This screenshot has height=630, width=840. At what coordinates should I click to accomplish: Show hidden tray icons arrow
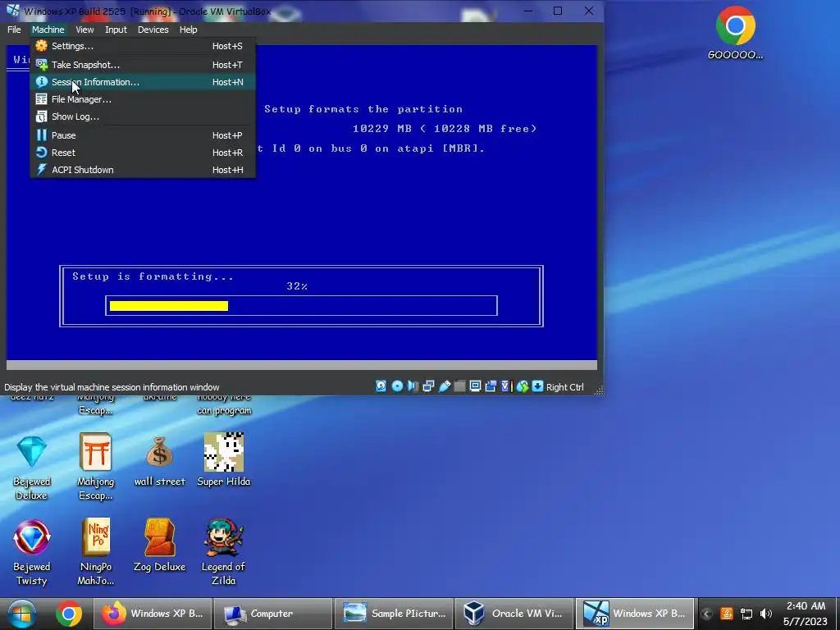706,614
